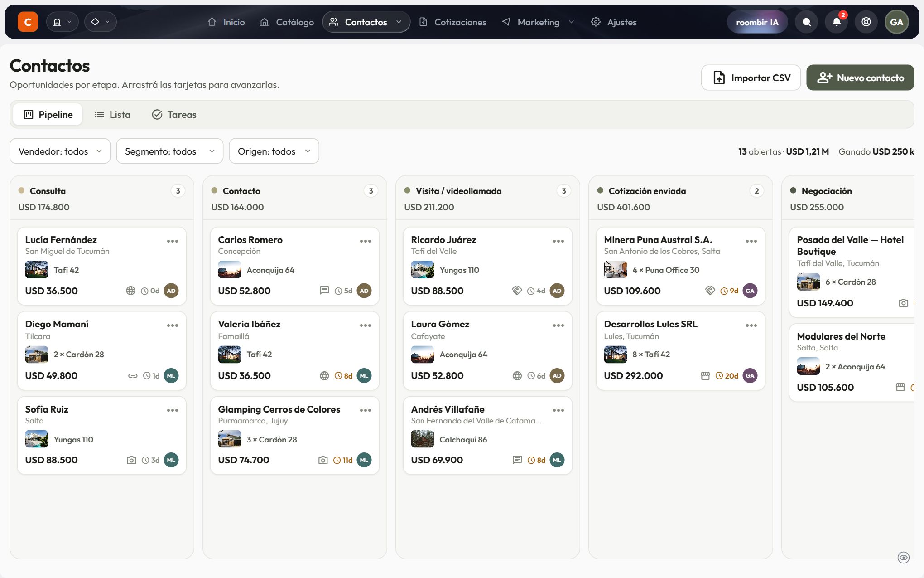This screenshot has height=578, width=924.
Task: Click the message origin icon on Andrés Villafañe card
Action: coord(517,460)
